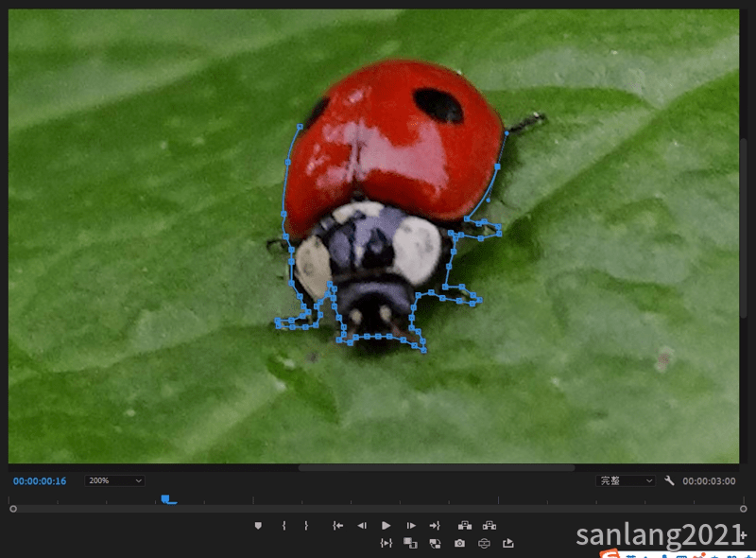Viewport: 756px width, 558px height.
Task: Mark Out point with right brace icon
Action: pyautogui.click(x=306, y=526)
